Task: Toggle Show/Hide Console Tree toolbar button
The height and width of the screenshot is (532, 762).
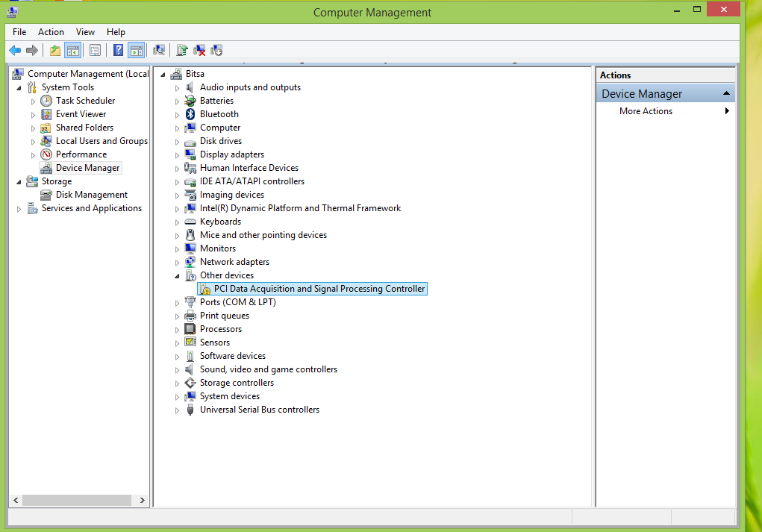Action: click(x=73, y=51)
